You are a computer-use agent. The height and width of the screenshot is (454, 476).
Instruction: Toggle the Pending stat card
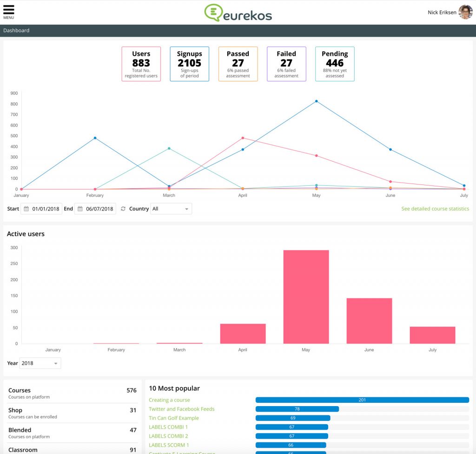coord(335,64)
